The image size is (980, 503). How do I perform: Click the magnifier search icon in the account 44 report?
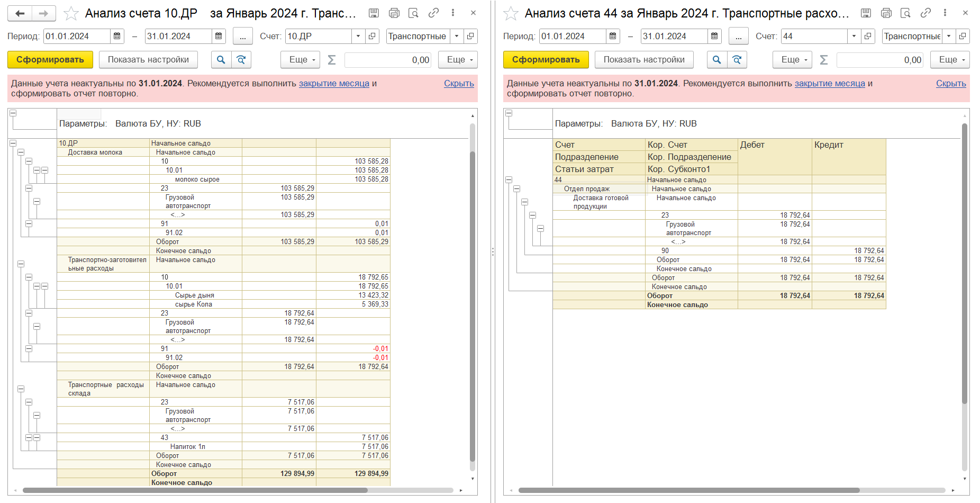tap(717, 60)
